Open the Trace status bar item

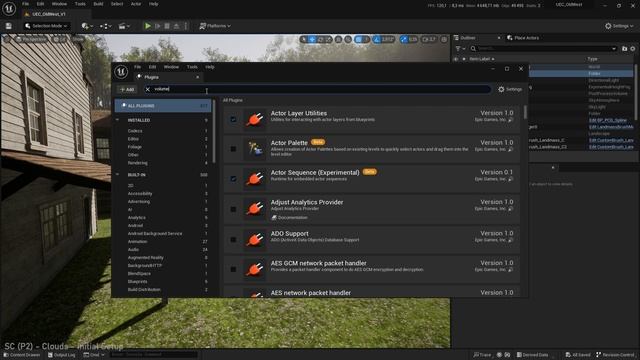(x=482, y=355)
